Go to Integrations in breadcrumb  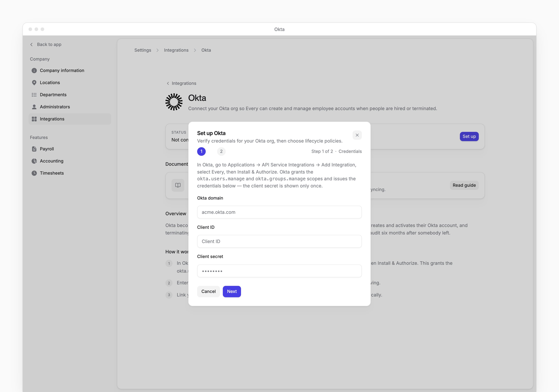176,50
